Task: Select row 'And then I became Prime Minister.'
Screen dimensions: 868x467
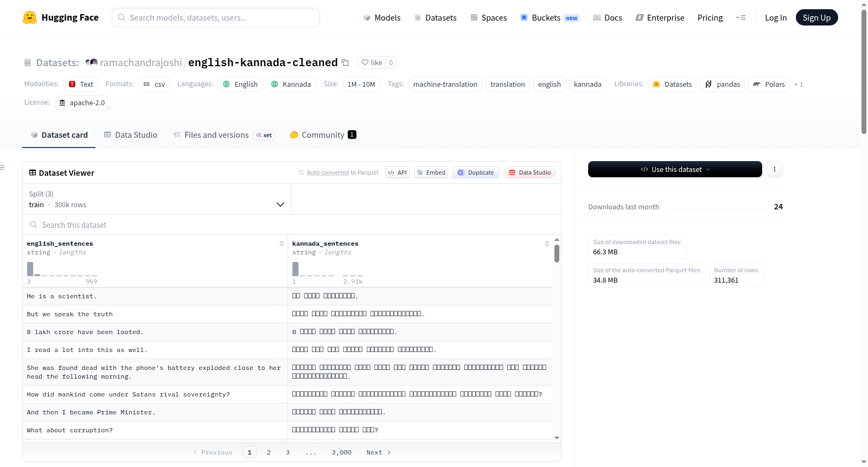Action: [x=288, y=412]
